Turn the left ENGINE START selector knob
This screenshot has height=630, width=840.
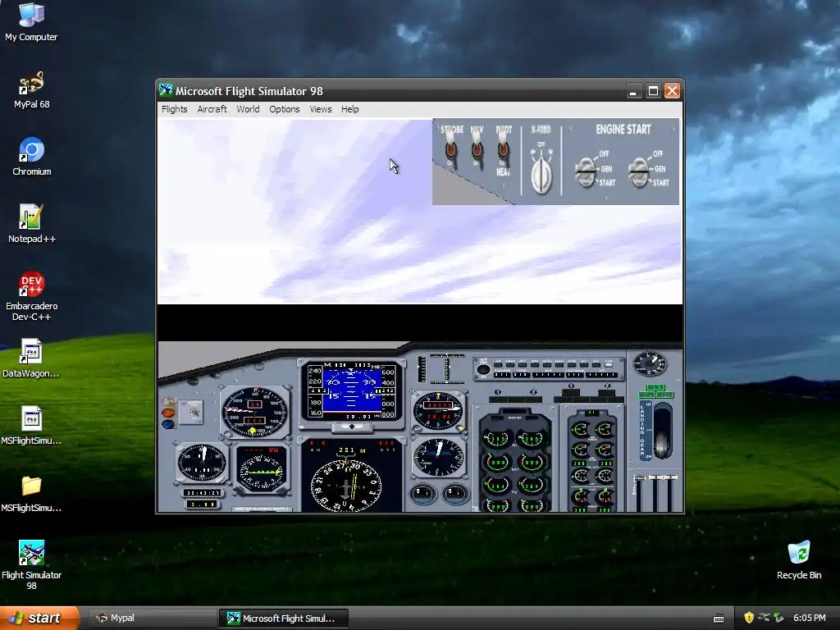(x=585, y=171)
